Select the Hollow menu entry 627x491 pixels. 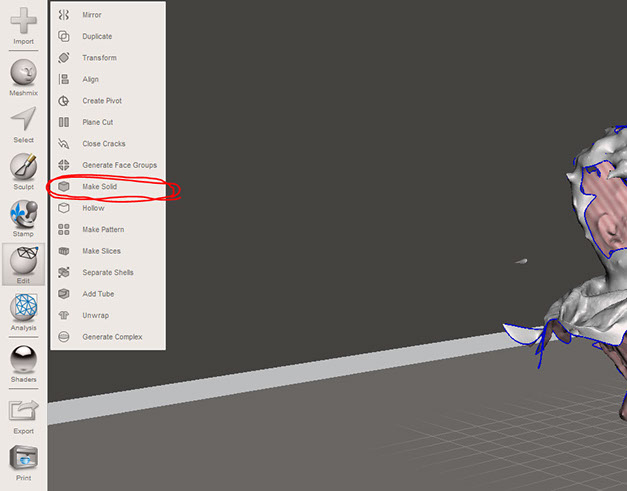108,208
